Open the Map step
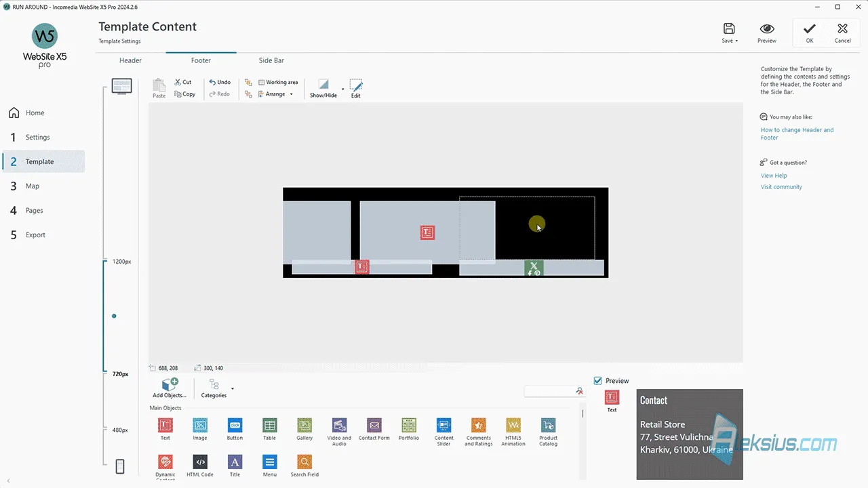The height and width of the screenshot is (488, 868). [x=43, y=186]
